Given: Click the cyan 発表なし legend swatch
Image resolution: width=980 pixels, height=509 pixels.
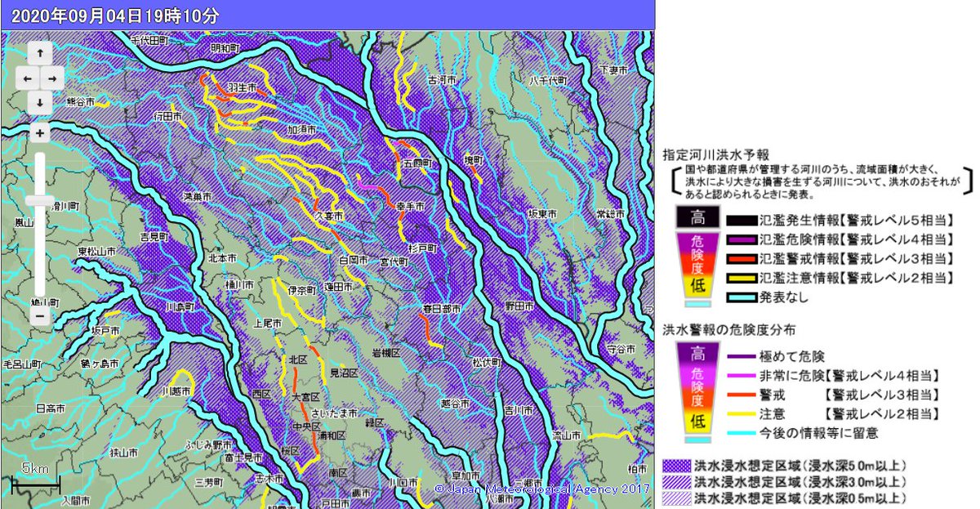Looking at the screenshot, I should pos(742,297).
